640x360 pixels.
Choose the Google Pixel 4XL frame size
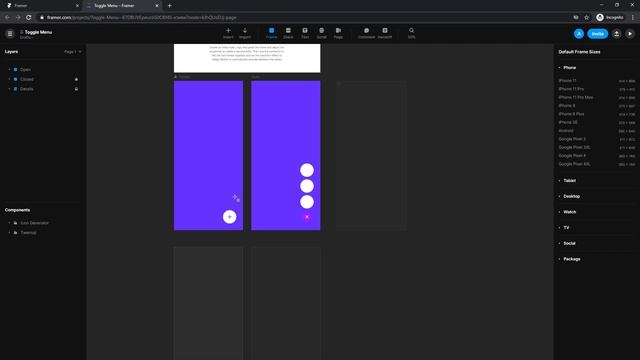click(597, 164)
